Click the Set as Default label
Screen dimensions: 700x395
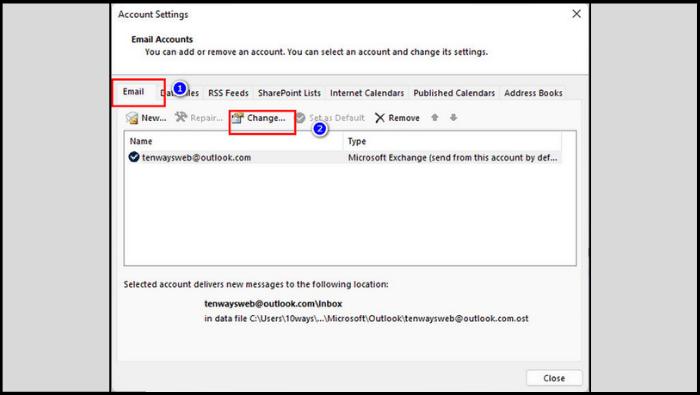tap(337, 118)
